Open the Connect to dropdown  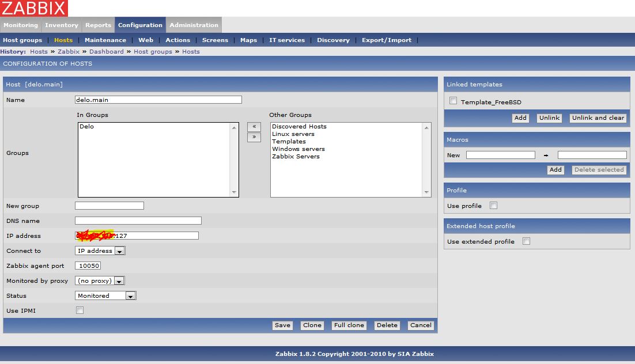(100, 251)
